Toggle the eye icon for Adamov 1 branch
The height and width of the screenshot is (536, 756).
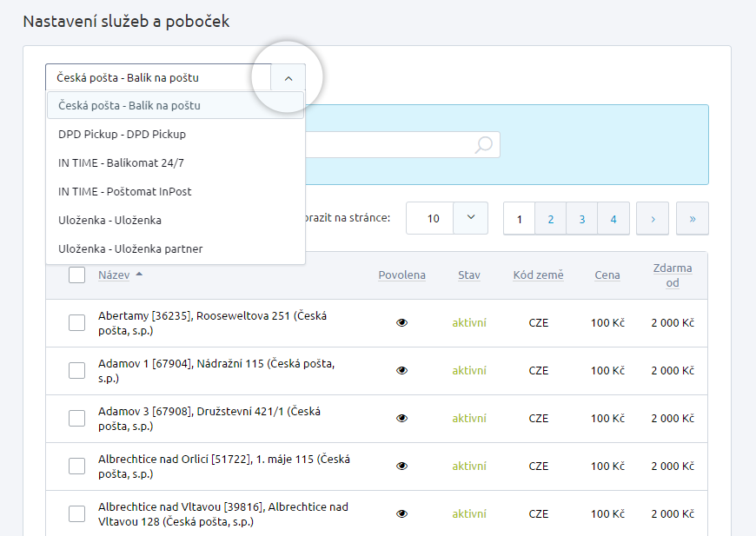401,370
